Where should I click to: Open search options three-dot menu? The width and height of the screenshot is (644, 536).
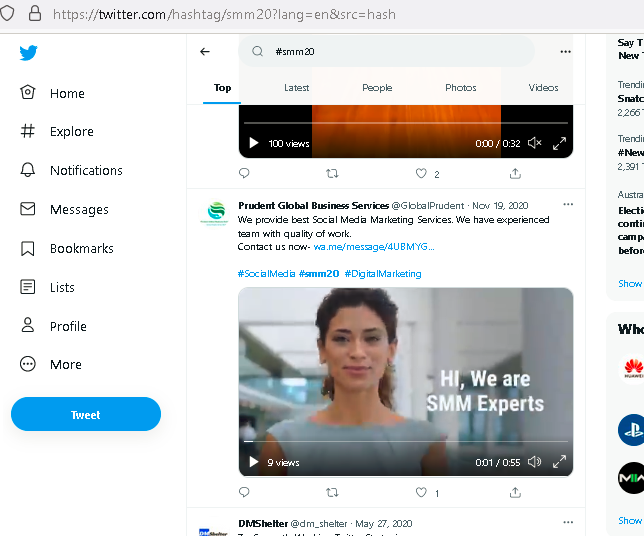(x=565, y=52)
